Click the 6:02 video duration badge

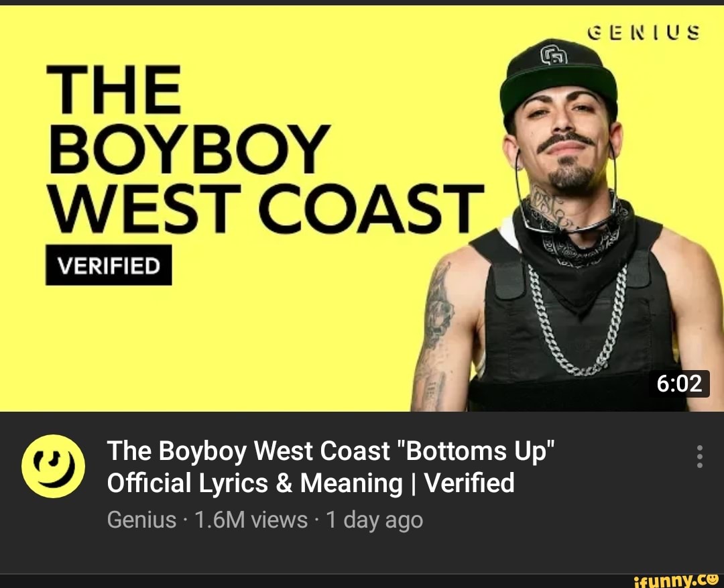(x=679, y=384)
